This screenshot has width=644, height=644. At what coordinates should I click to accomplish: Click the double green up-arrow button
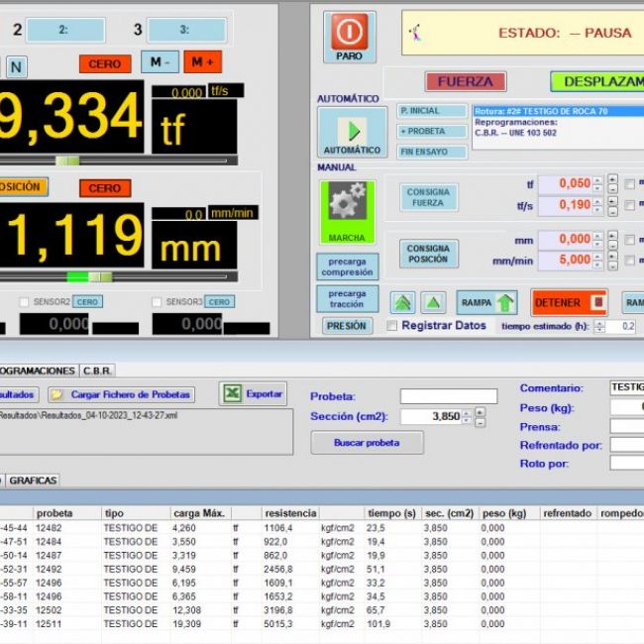pos(402,302)
